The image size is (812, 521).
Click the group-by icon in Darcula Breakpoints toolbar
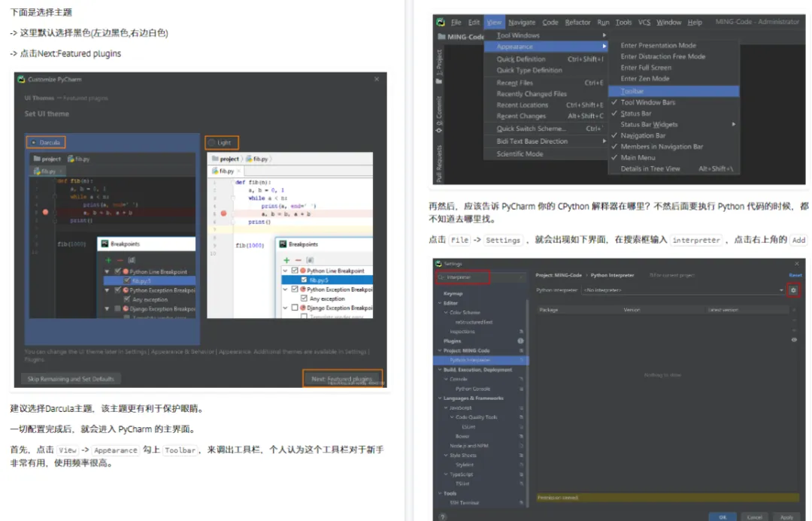pos(132,260)
